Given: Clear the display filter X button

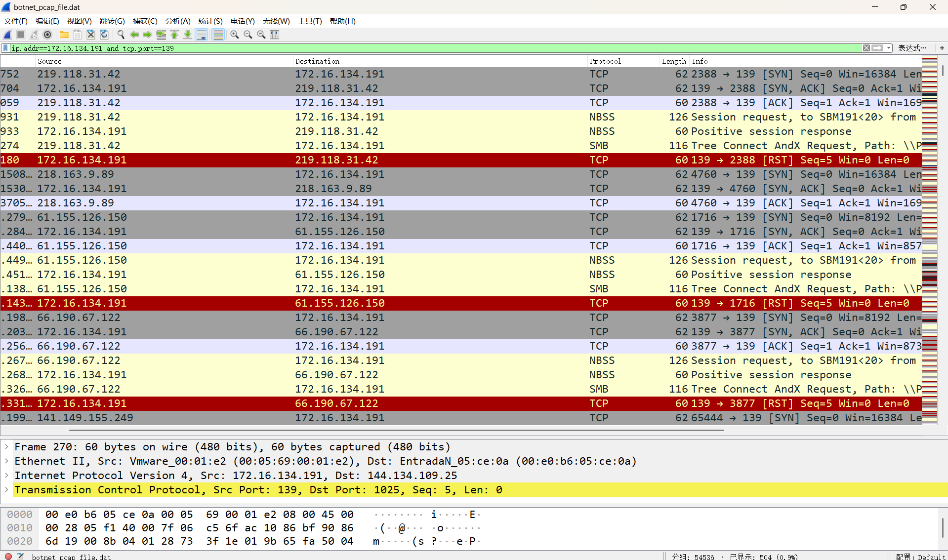Looking at the screenshot, I should [x=866, y=48].
